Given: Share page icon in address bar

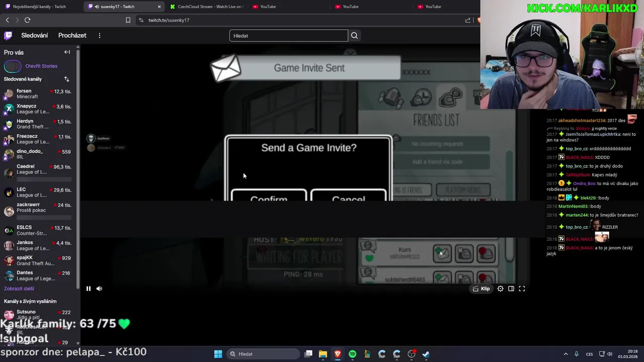Looking at the screenshot, I should point(468,20).
